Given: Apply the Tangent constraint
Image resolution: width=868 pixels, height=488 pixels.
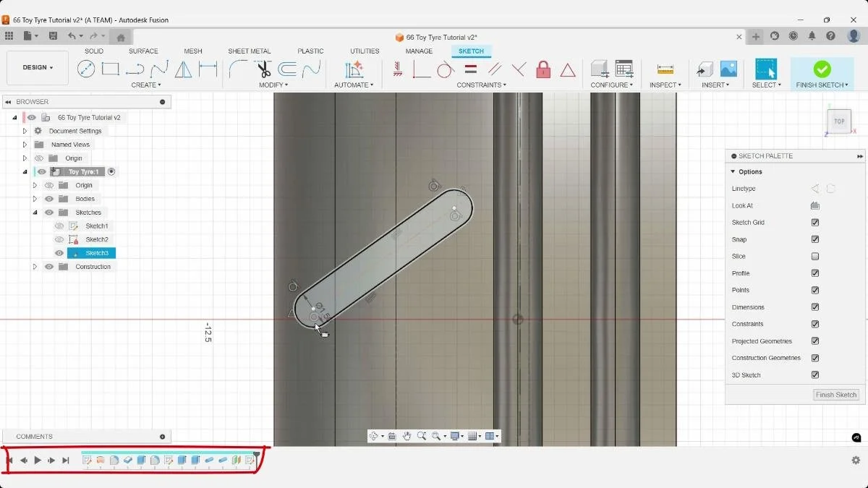Looking at the screenshot, I should (446, 69).
